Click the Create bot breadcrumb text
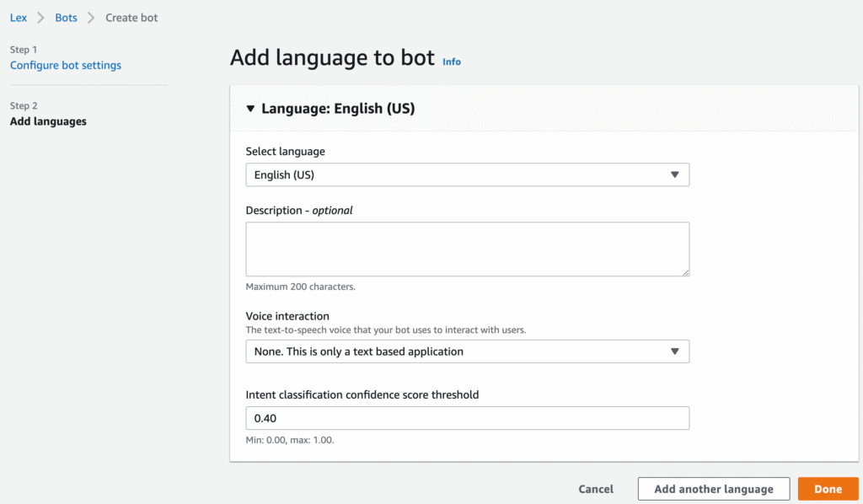This screenshot has height=504, width=863. (131, 18)
